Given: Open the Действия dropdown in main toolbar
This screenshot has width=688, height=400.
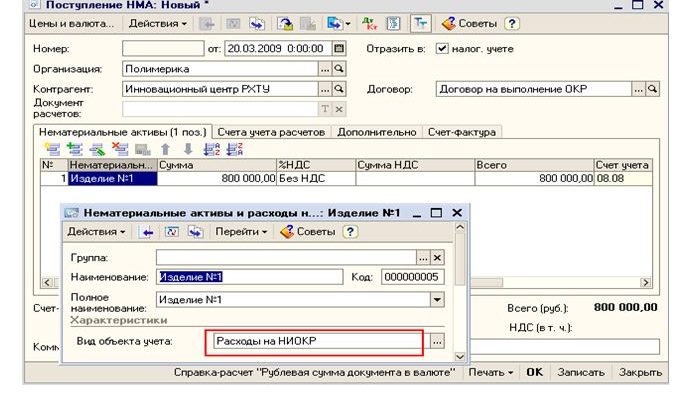Looking at the screenshot, I should (x=158, y=22).
